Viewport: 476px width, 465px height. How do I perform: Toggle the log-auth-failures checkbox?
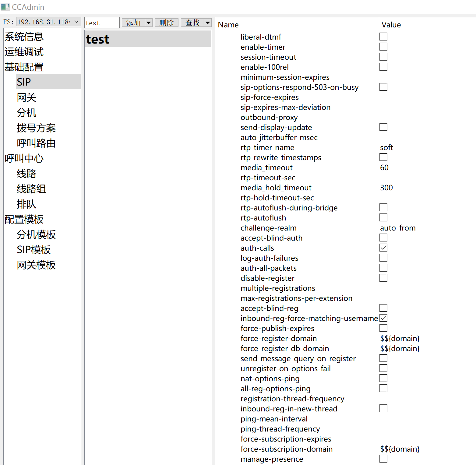(x=383, y=258)
